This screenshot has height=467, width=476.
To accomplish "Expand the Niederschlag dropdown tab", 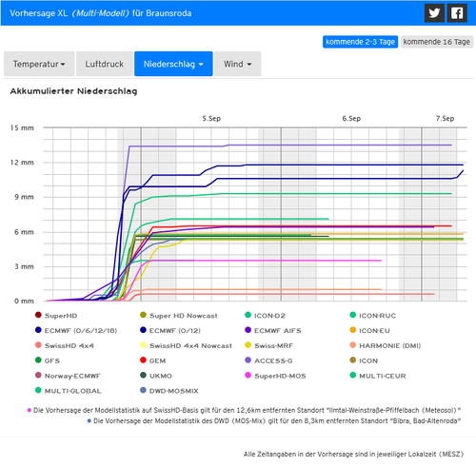I will (x=173, y=64).
